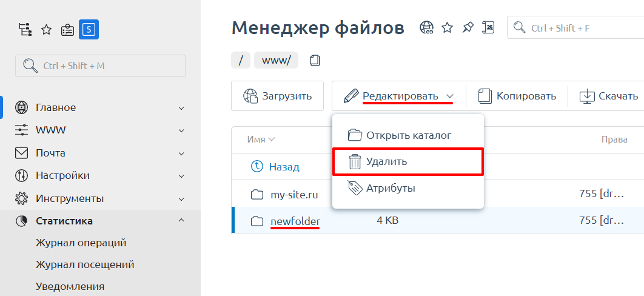Expand the WWW menu section
This screenshot has width=644, height=296.
(x=181, y=130)
